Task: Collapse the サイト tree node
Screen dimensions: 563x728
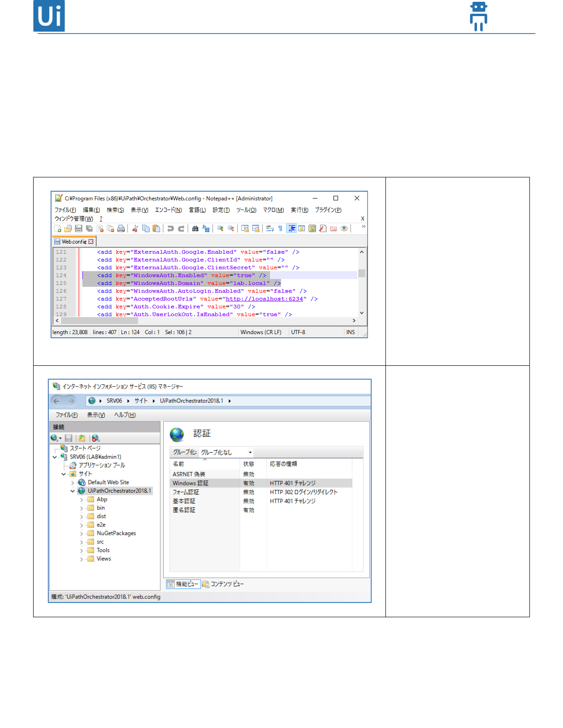Action: [x=63, y=474]
